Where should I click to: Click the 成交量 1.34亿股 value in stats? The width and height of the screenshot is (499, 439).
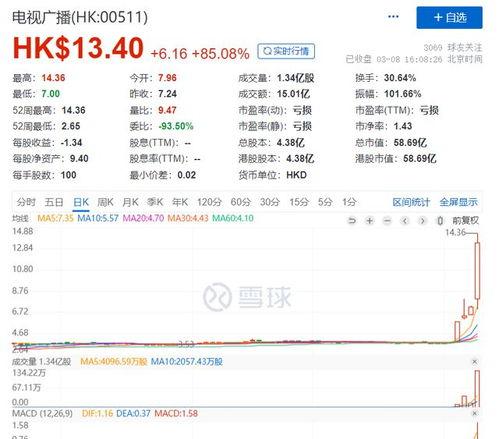point(296,78)
